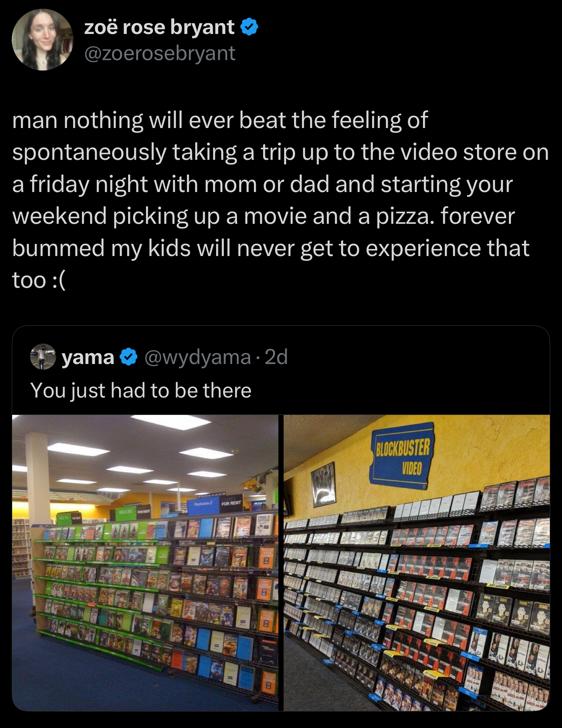Click zoë rose bryant's blue verified badge
This screenshot has width=562, height=728.
pos(249,27)
